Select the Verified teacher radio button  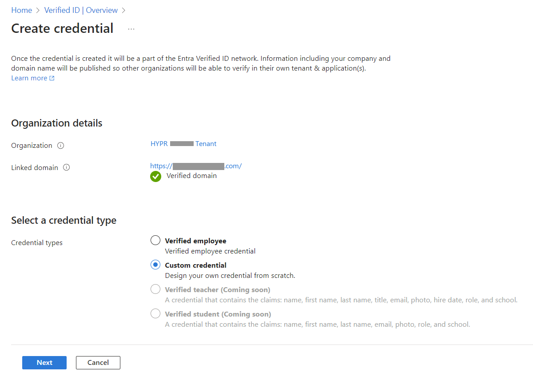pos(155,289)
